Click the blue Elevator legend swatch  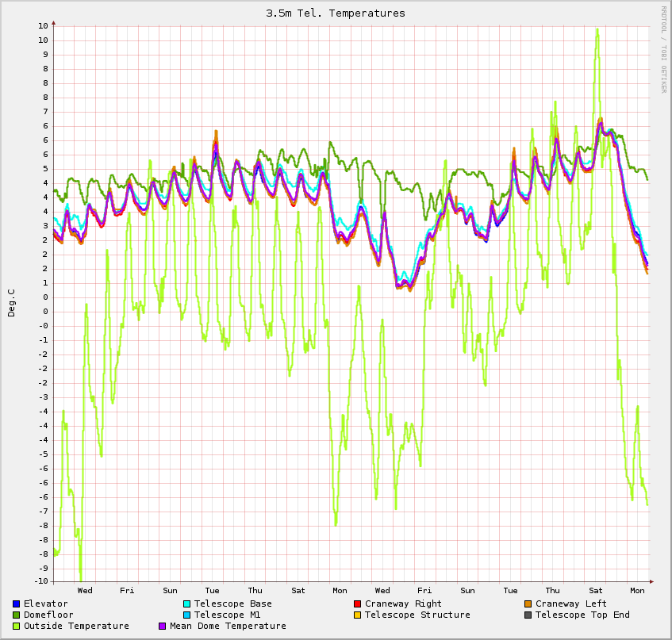coord(16,604)
